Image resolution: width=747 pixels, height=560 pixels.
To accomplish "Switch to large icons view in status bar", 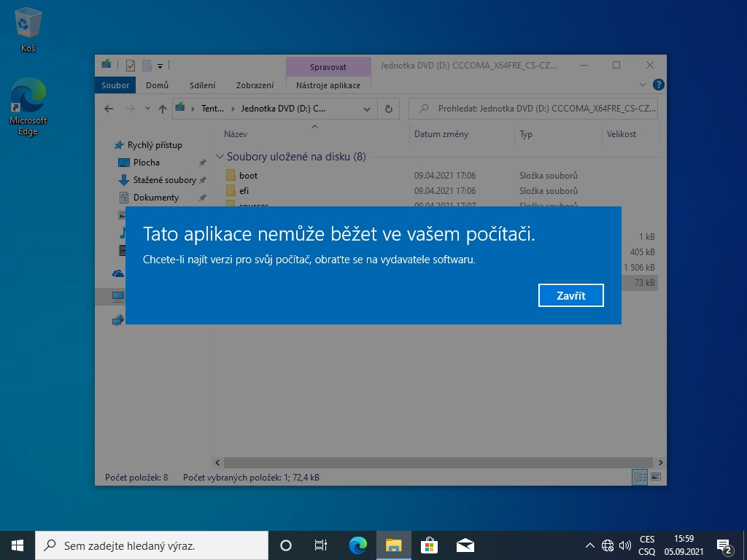I will point(656,477).
